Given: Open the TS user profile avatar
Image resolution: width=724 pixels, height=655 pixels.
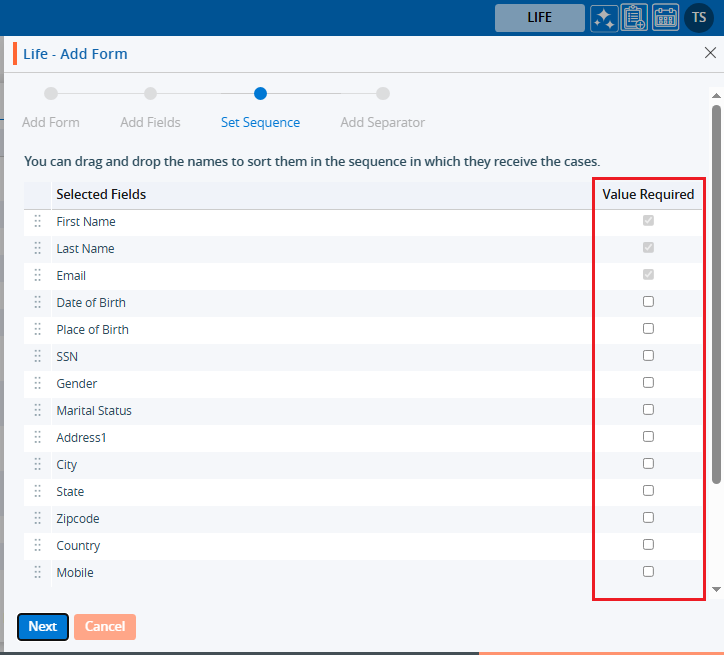Looking at the screenshot, I should pyautogui.click(x=698, y=18).
